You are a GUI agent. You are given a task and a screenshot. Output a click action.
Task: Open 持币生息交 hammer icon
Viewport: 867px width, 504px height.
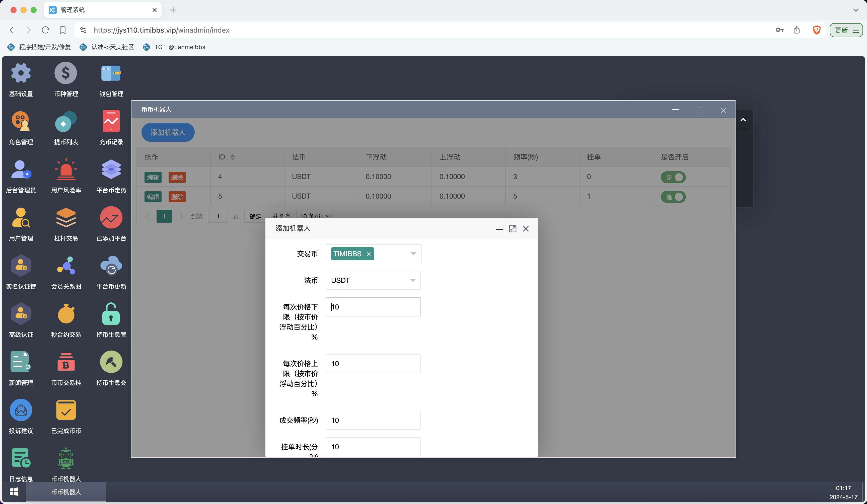(111, 362)
